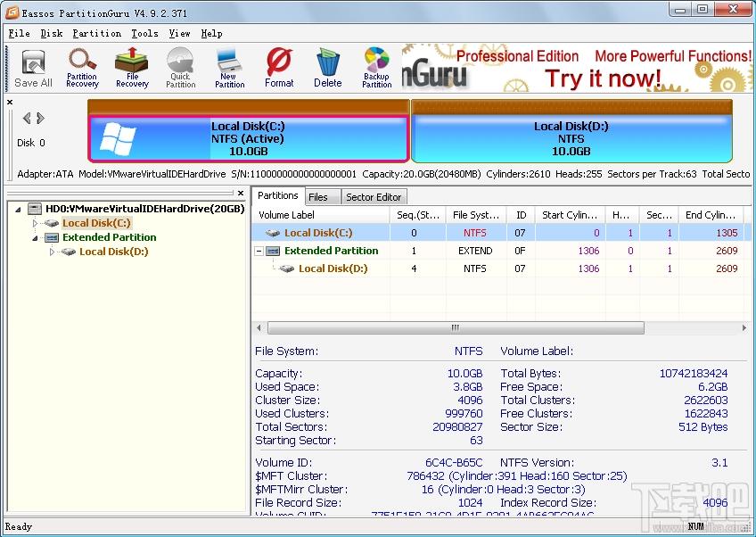Launch File Recovery tool
Image resolution: width=756 pixels, height=537 pixels.
click(x=132, y=68)
